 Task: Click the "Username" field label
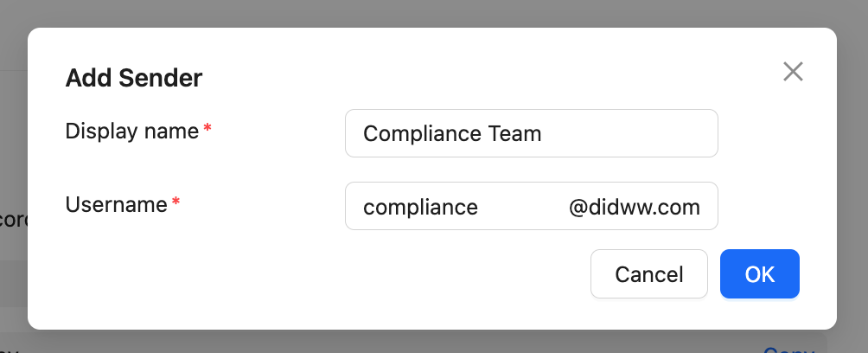(117, 205)
